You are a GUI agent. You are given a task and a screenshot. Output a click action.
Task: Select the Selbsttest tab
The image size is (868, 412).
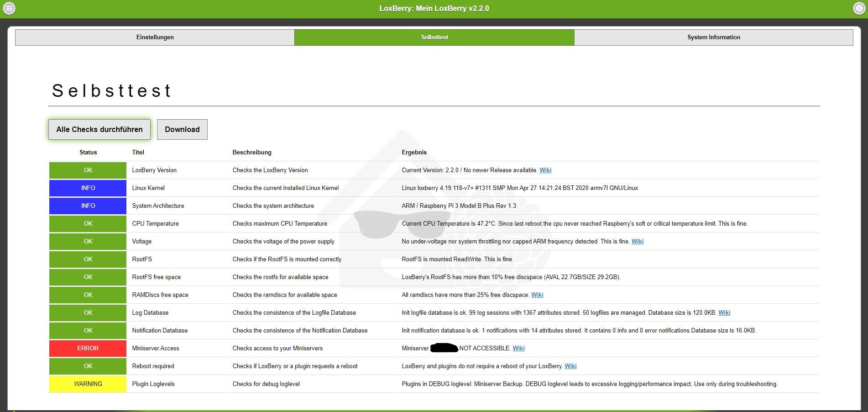[434, 37]
